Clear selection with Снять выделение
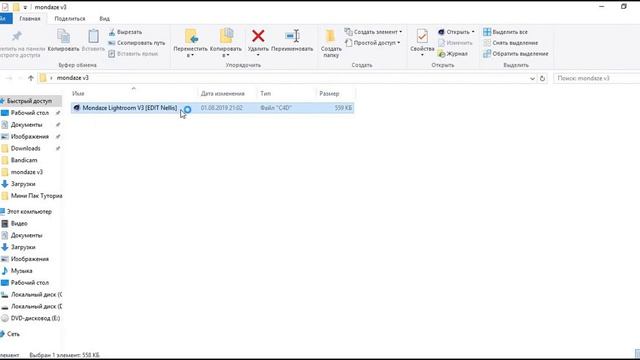This screenshot has height=360, width=640. pos(511,43)
